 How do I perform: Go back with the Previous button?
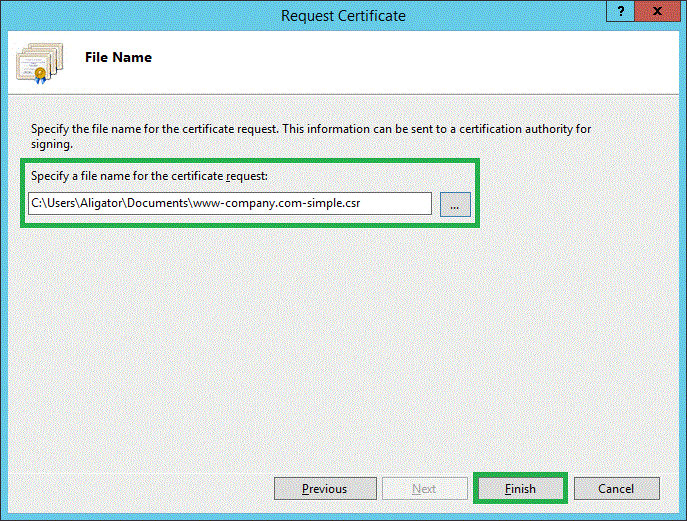pos(325,489)
